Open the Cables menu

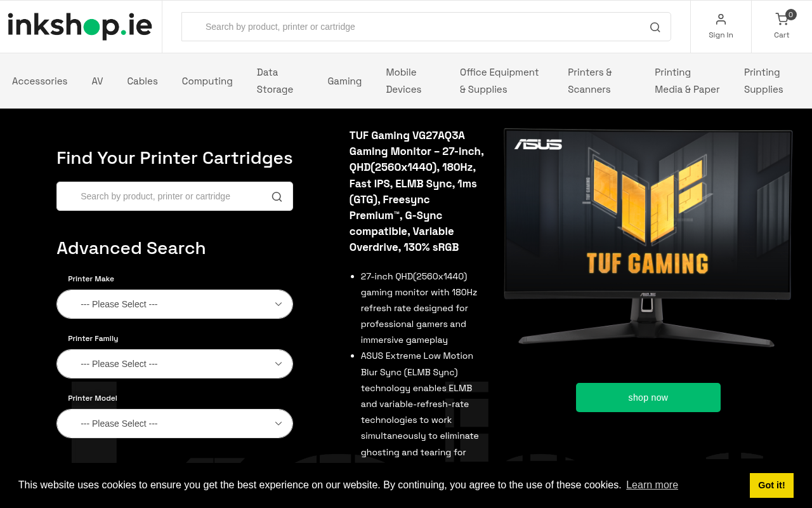click(142, 81)
